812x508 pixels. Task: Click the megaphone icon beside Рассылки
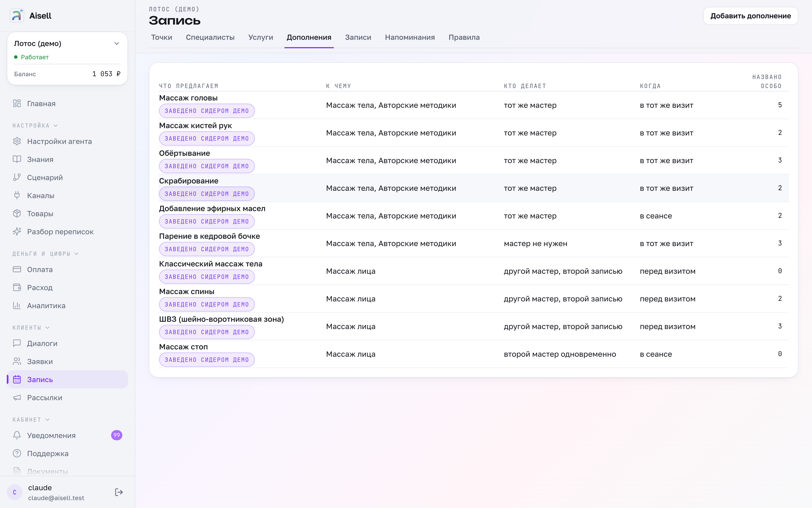pyautogui.click(x=17, y=398)
